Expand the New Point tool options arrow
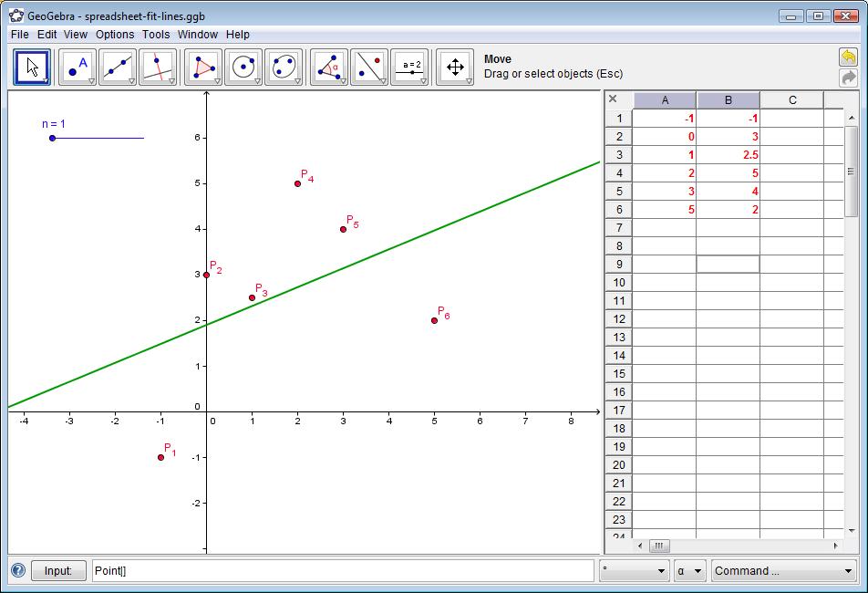This screenshot has height=593, width=868. point(92,81)
